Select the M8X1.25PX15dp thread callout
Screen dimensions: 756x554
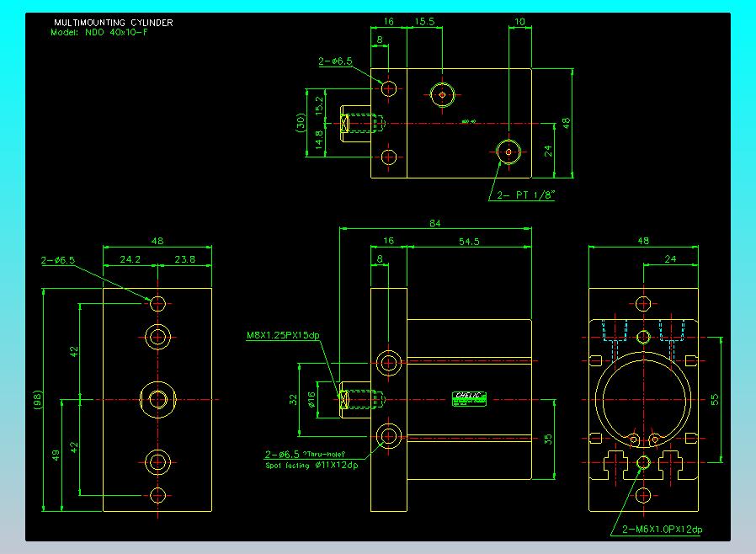(x=284, y=335)
